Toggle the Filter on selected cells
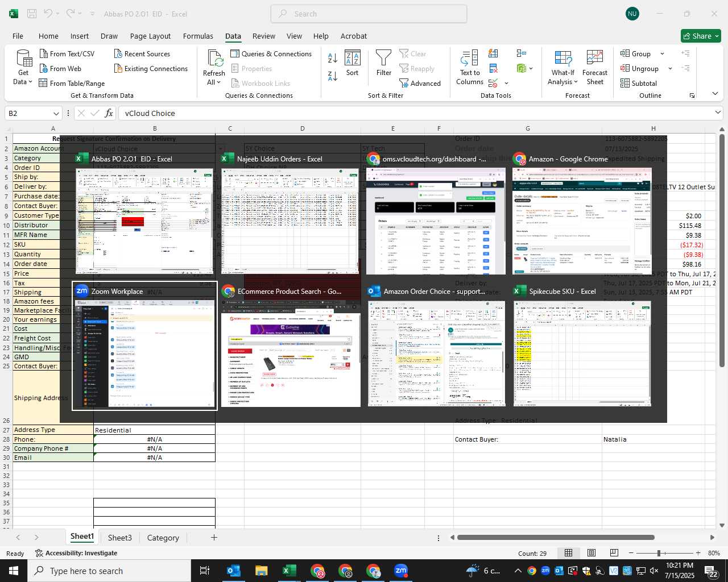Viewport: 728px width, 582px height. [x=384, y=63]
